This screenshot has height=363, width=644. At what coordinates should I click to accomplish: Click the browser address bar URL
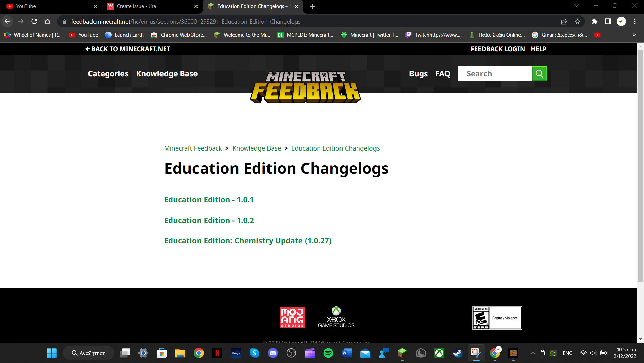point(186,21)
